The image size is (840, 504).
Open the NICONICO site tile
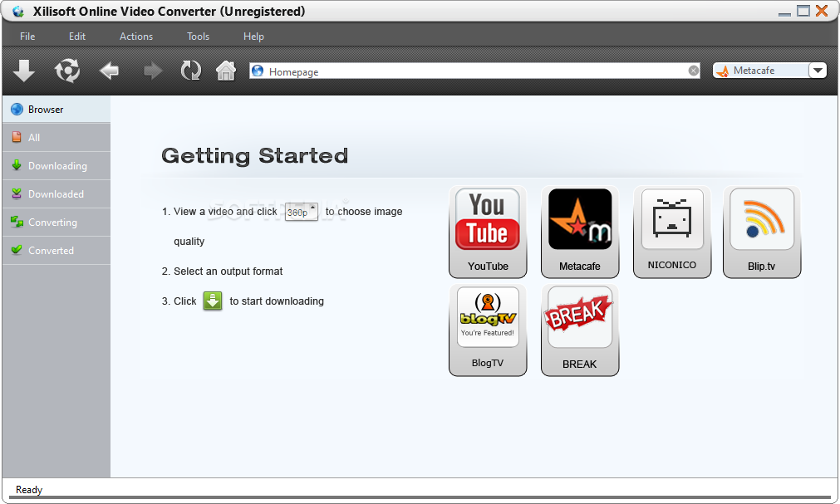pyautogui.click(x=672, y=232)
